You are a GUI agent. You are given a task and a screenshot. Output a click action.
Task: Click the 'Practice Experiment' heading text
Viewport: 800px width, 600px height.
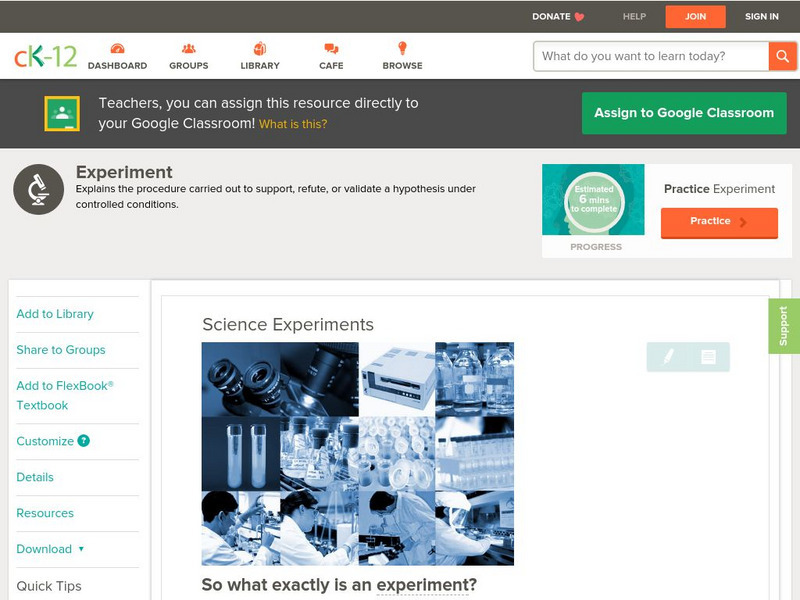coord(719,189)
